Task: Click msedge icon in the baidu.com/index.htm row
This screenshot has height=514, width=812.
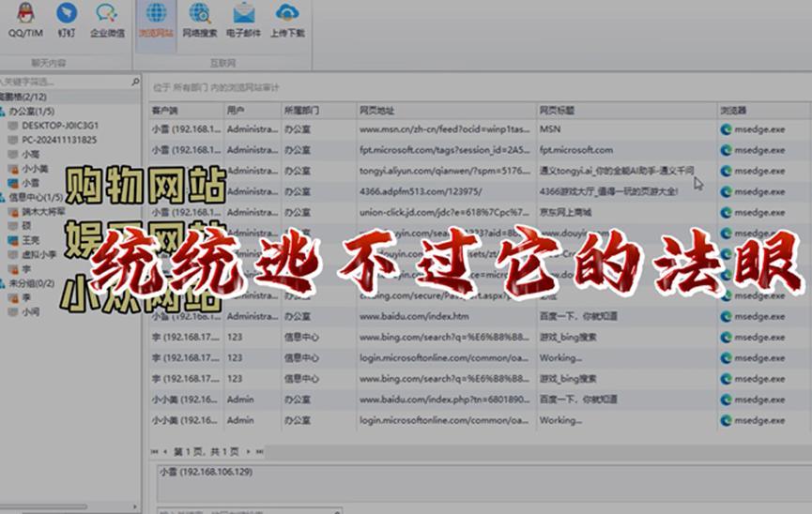Action: pos(726,316)
